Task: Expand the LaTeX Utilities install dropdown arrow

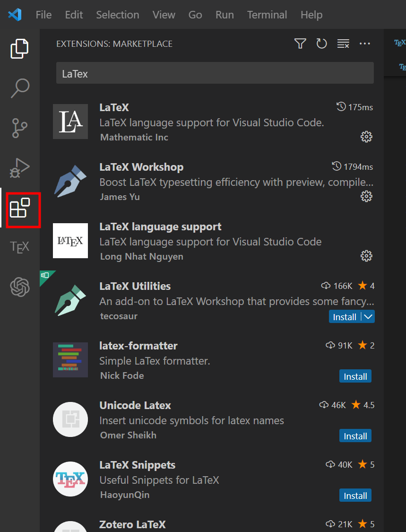Action: pos(368,316)
